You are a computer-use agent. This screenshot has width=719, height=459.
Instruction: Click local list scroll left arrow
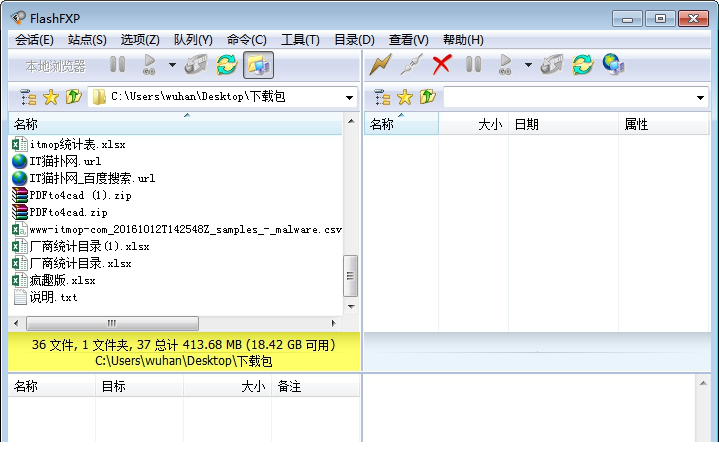(17, 323)
